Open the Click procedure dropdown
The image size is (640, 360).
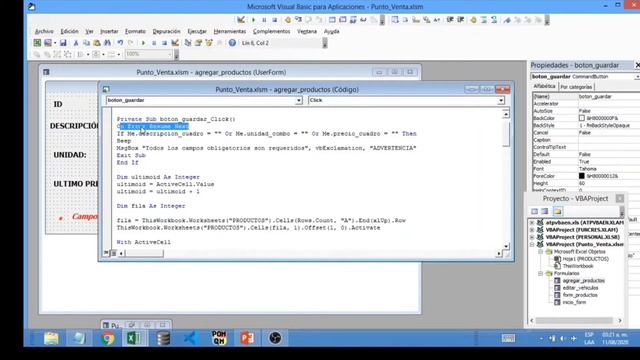pos(501,100)
